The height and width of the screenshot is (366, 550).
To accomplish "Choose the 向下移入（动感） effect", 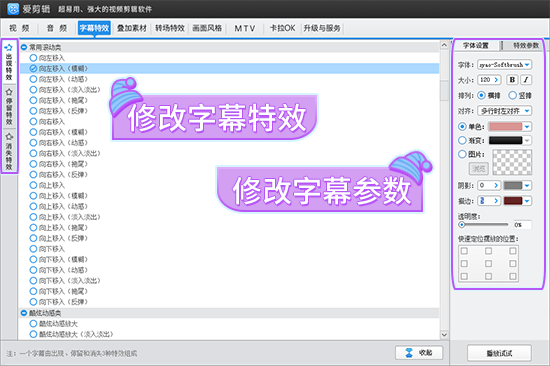I will click(x=59, y=270).
